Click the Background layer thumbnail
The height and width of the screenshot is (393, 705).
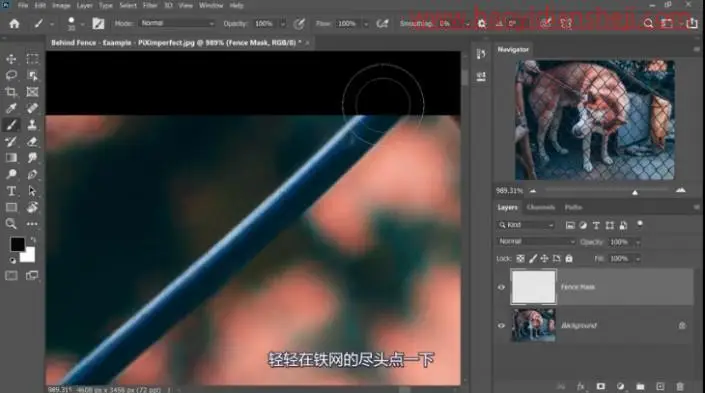pyautogui.click(x=533, y=325)
